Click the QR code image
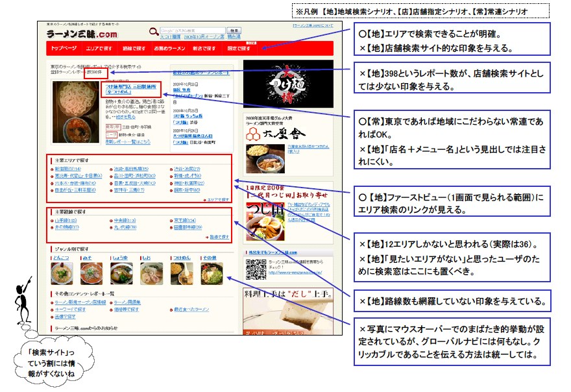Screen dimensions: 571x392 point(256,269)
